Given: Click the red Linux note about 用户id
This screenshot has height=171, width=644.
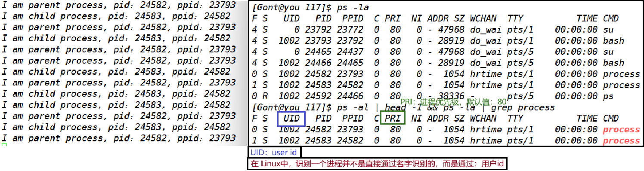Looking at the screenshot, I should click(378, 164).
